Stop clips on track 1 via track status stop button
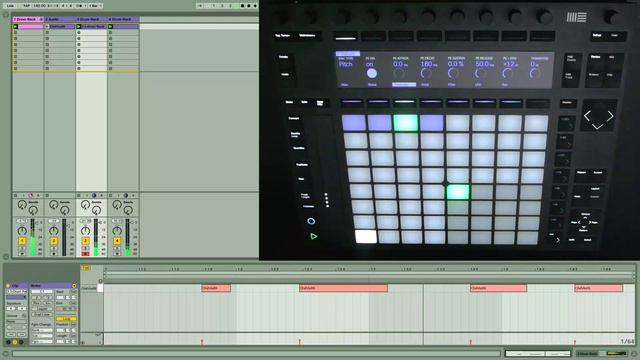Screen dimensions: 640x360 (16, 196)
